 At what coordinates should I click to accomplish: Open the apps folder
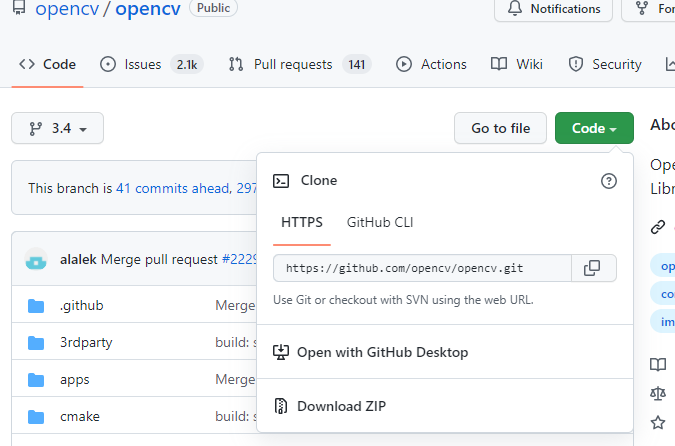(x=74, y=379)
